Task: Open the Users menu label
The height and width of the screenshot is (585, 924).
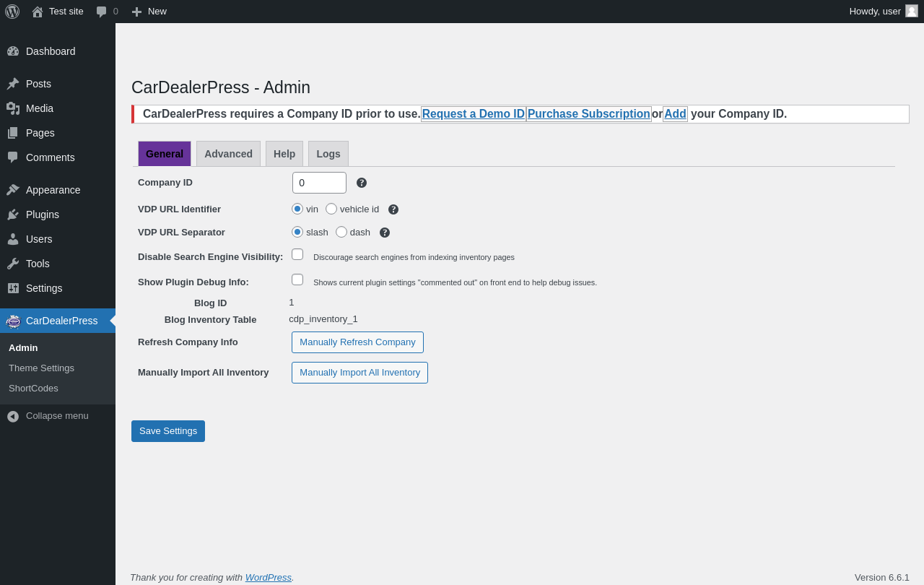Action: point(39,239)
